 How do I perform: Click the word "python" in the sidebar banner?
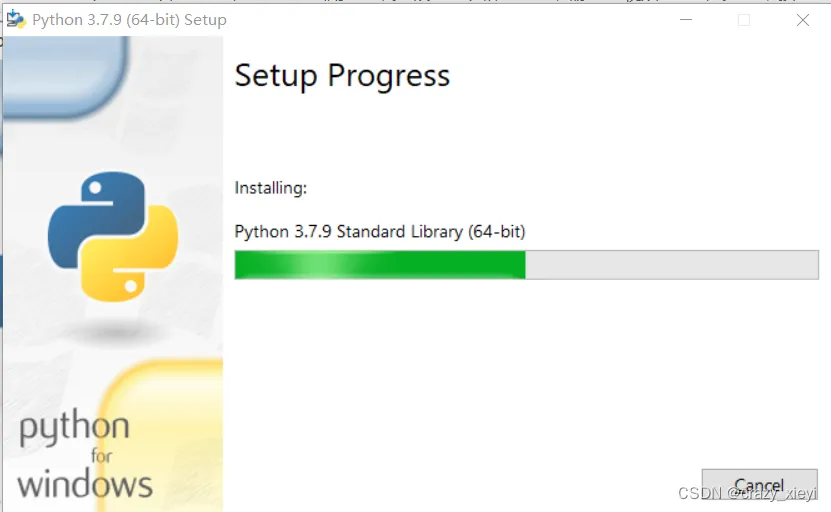[75, 430]
